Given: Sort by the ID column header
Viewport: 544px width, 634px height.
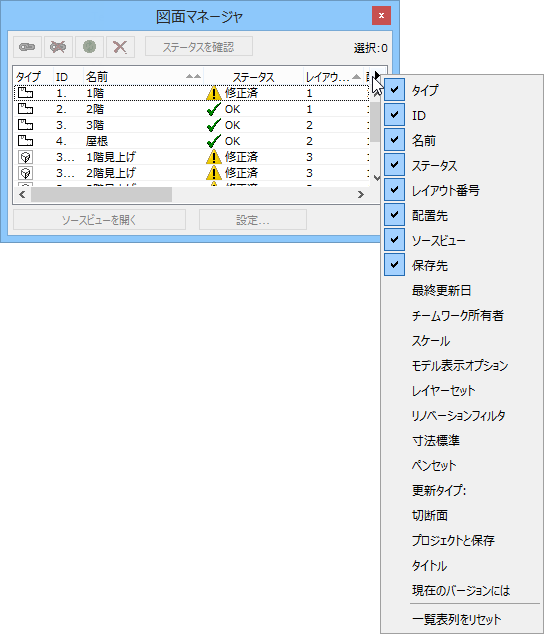Looking at the screenshot, I should coord(68,76).
